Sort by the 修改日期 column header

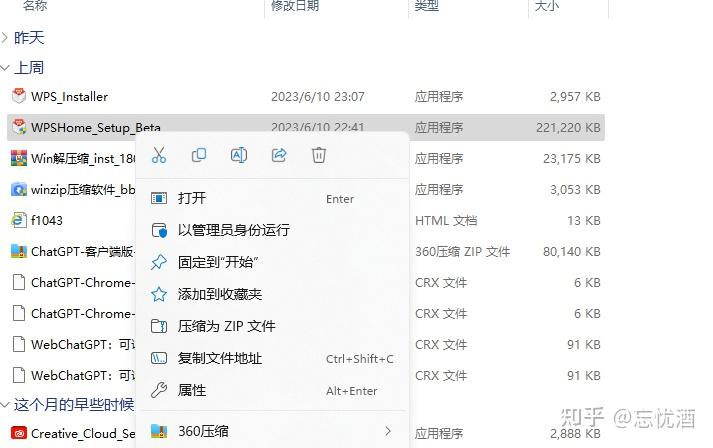(295, 5)
